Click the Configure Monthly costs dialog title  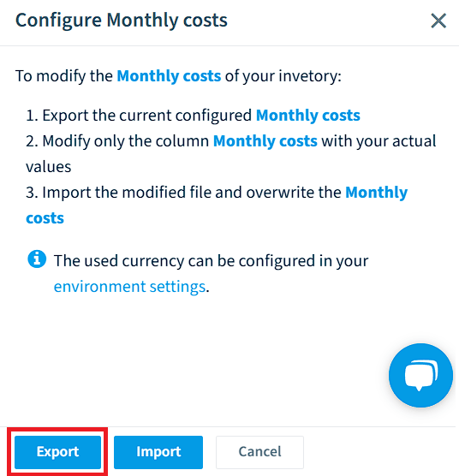pyautogui.click(x=121, y=21)
